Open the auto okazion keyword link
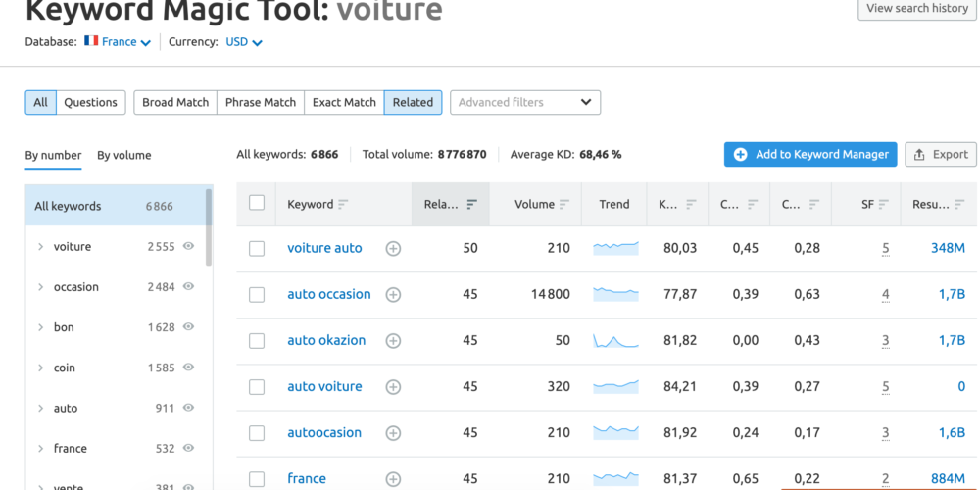The width and height of the screenshot is (980, 490). pos(326,341)
